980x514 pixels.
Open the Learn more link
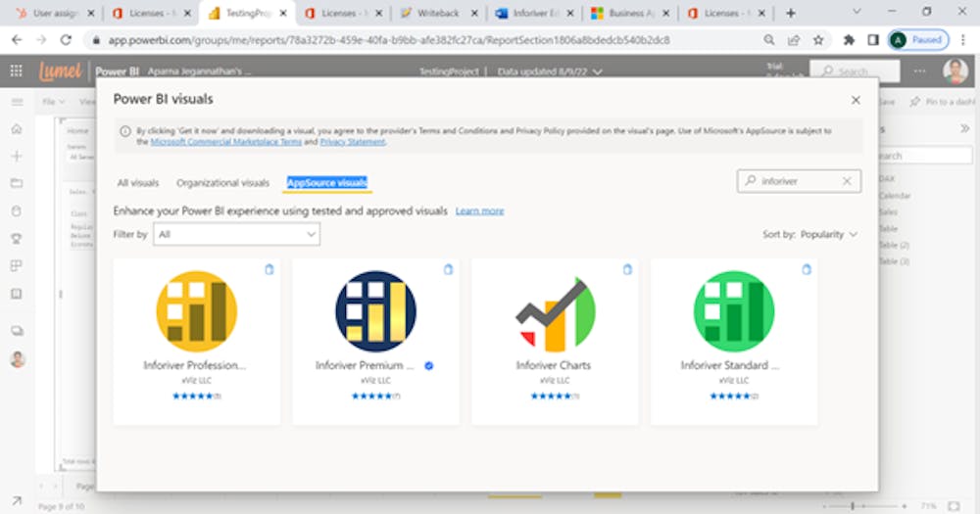pos(479,211)
